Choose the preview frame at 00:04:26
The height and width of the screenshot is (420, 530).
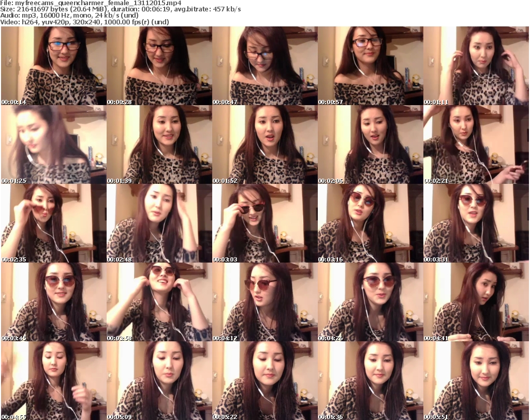pyautogui.click(x=371, y=302)
